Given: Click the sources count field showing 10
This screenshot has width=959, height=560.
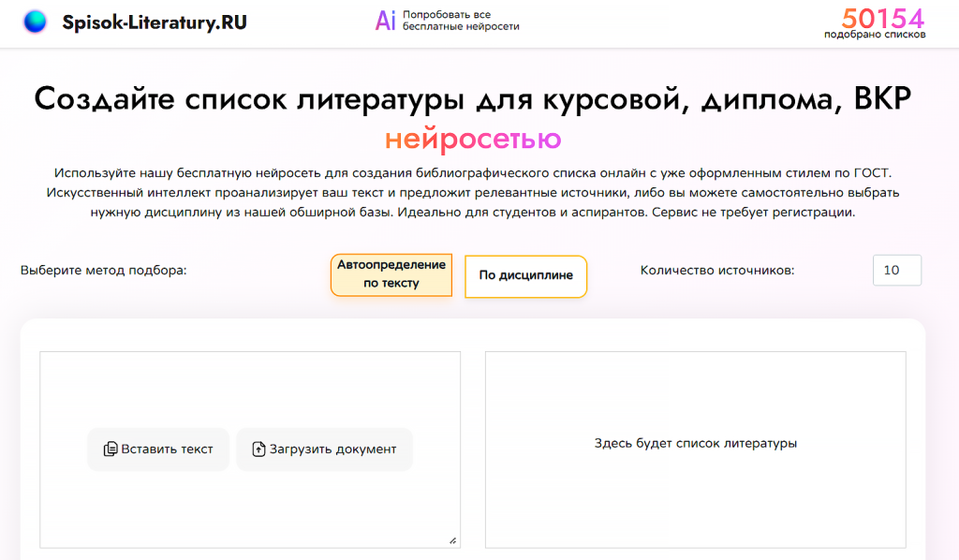Looking at the screenshot, I should pos(895,270).
